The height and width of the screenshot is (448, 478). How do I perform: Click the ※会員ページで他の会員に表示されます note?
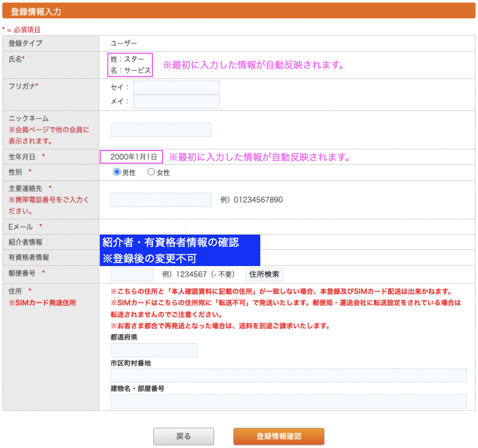tap(49, 135)
